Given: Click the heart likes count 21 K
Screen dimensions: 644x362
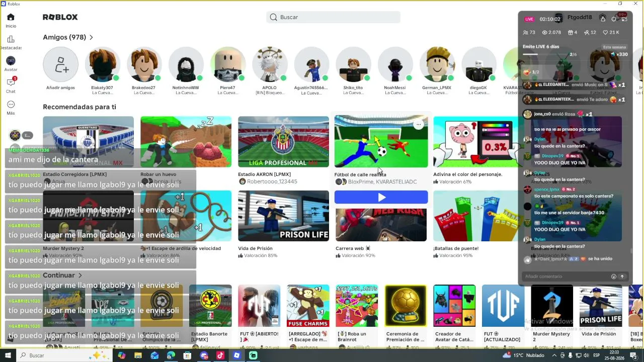Looking at the screenshot, I should [x=611, y=32].
